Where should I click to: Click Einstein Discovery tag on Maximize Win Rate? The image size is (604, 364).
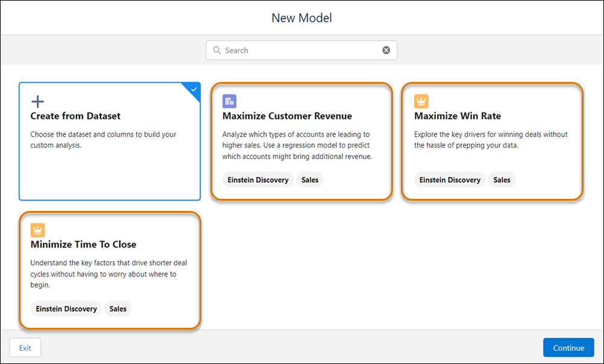(x=450, y=180)
